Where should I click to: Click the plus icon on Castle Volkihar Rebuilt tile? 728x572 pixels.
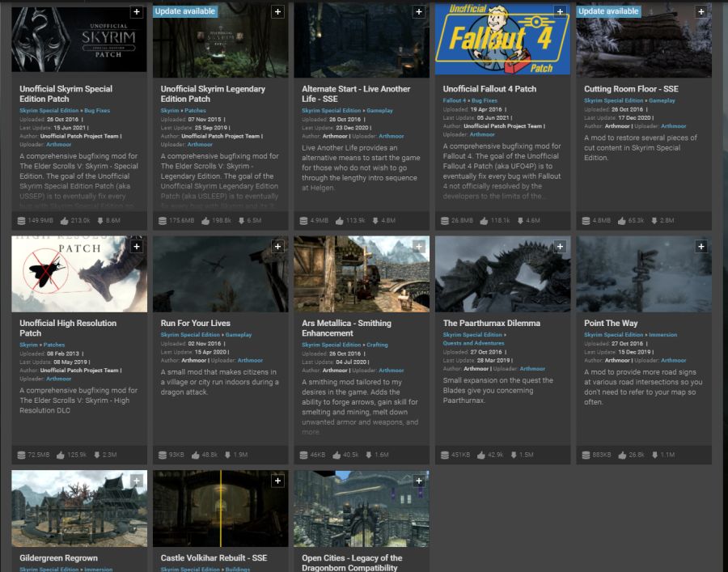click(x=277, y=481)
